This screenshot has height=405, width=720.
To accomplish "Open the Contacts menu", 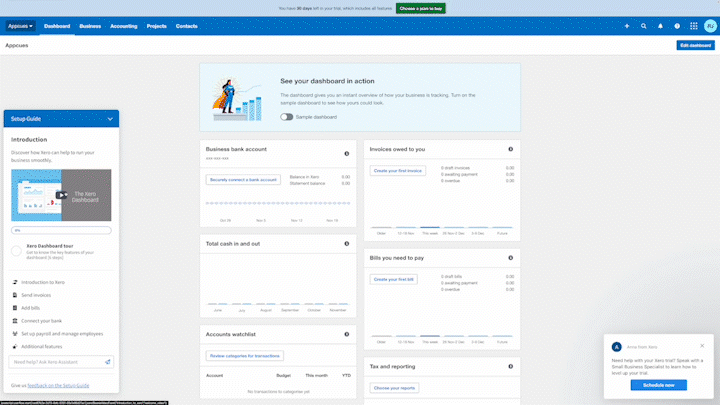I will 186,26.
